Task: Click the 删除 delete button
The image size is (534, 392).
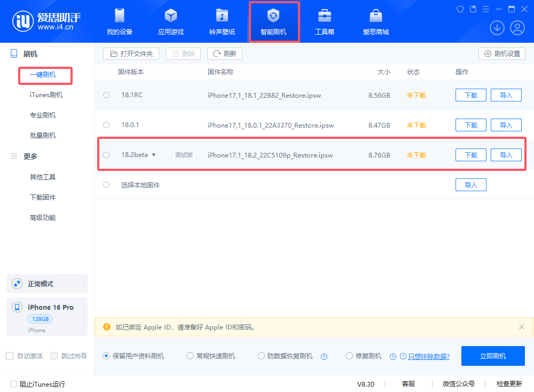Action: pyautogui.click(x=183, y=54)
